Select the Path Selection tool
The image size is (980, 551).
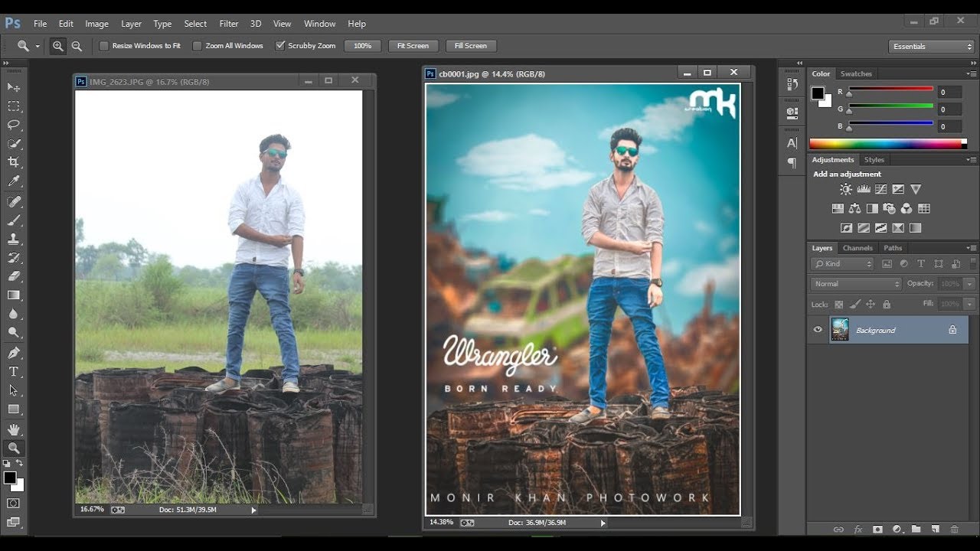point(14,390)
